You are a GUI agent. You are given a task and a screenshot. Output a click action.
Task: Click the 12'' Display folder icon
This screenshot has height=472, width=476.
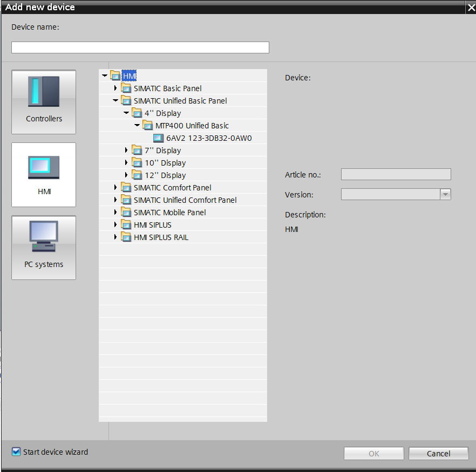137,175
